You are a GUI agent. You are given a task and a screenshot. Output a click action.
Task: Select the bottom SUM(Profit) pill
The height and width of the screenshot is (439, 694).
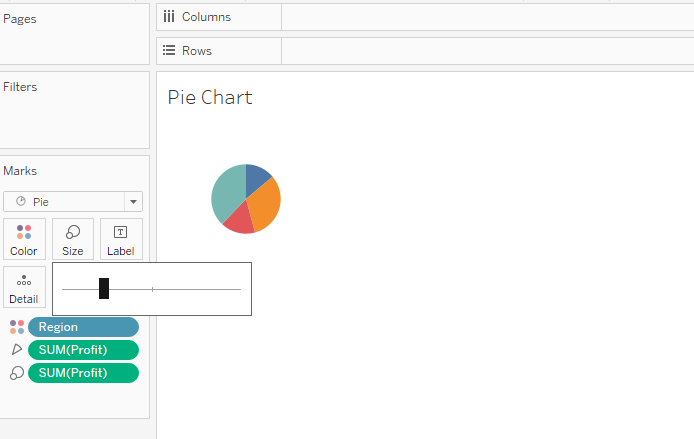[83, 373]
